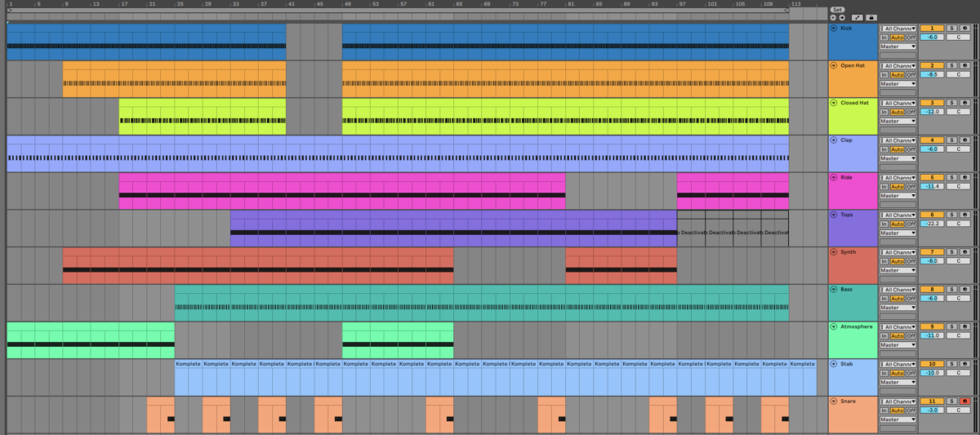Arm the Open Hat track for recording
The image size is (980, 435).
pos(965,65)
